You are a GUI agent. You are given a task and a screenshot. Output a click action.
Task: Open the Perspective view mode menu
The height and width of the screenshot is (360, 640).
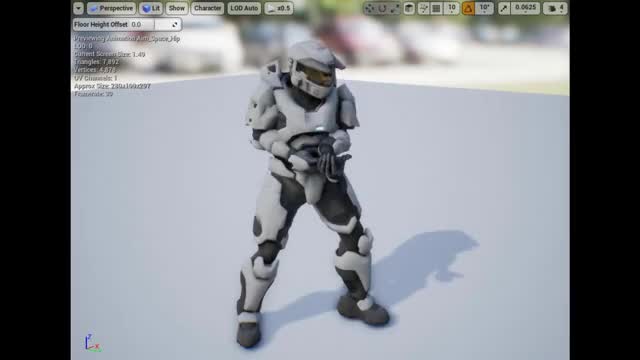(111, 8)
